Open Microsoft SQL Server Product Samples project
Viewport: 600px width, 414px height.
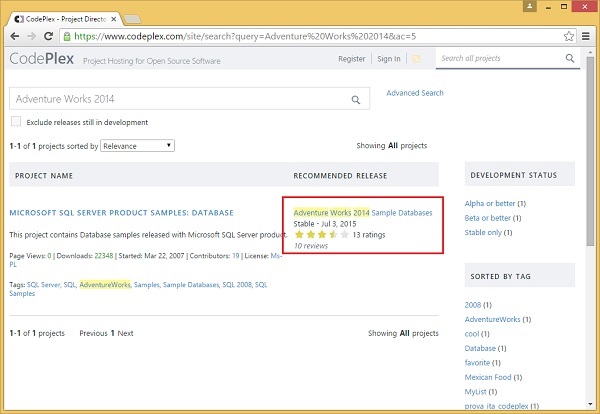(x=120, y=213)
